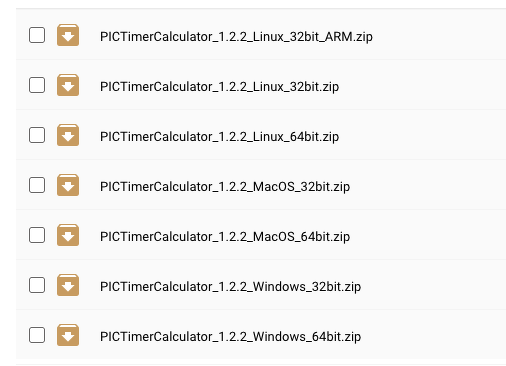506x366 pixels.
Task: Click the PICTimerCalculator_1.2.2_MacOS_64bit.zip filename
Action: coord(225,237)
